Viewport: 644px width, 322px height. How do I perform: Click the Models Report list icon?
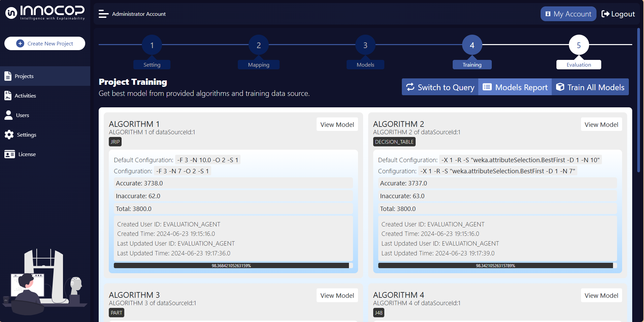tap(487, 87)
